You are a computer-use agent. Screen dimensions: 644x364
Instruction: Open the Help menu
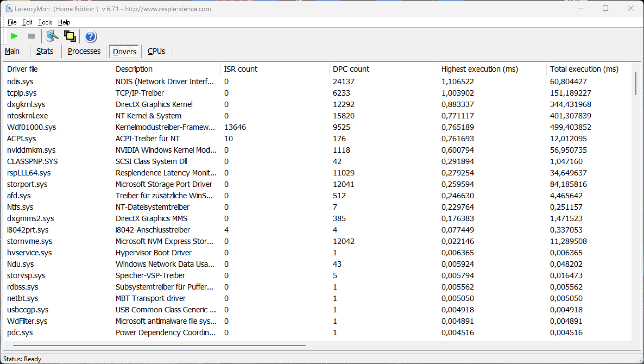64,22
